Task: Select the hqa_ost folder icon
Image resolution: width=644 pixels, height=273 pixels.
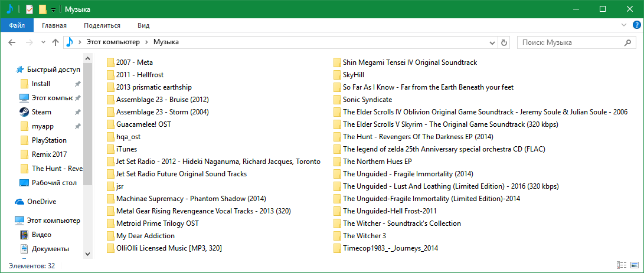Action: pos(110,137)
